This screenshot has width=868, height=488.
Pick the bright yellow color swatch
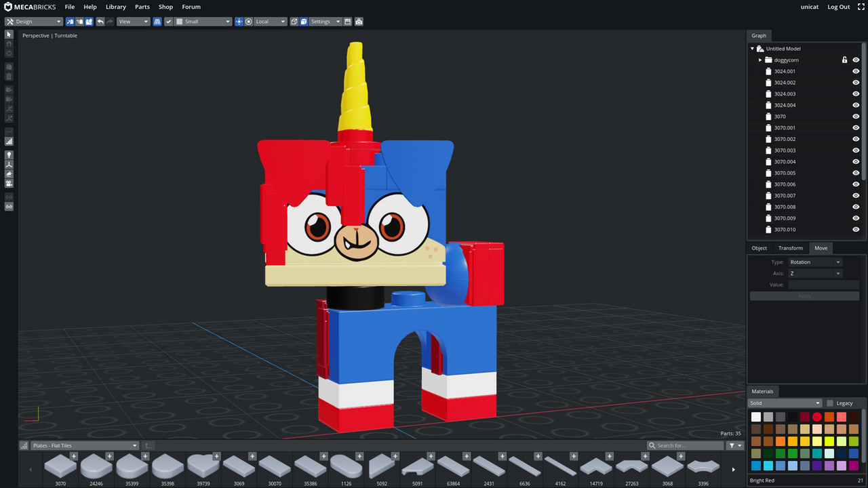click(829, 441)
